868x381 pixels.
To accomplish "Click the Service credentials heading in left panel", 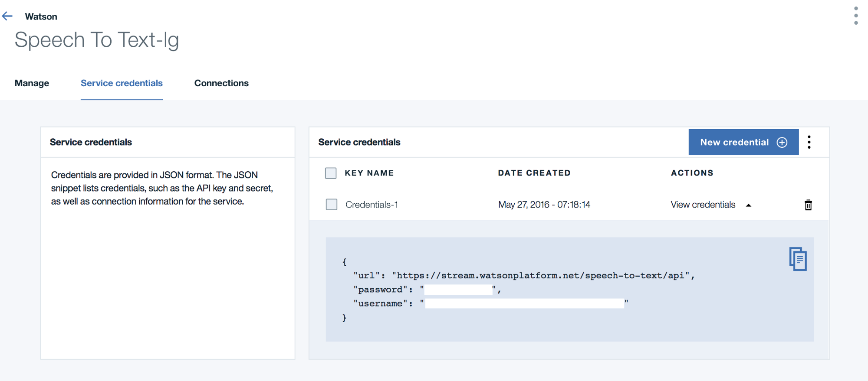I will pyautogui.click(x=91, y=142).
